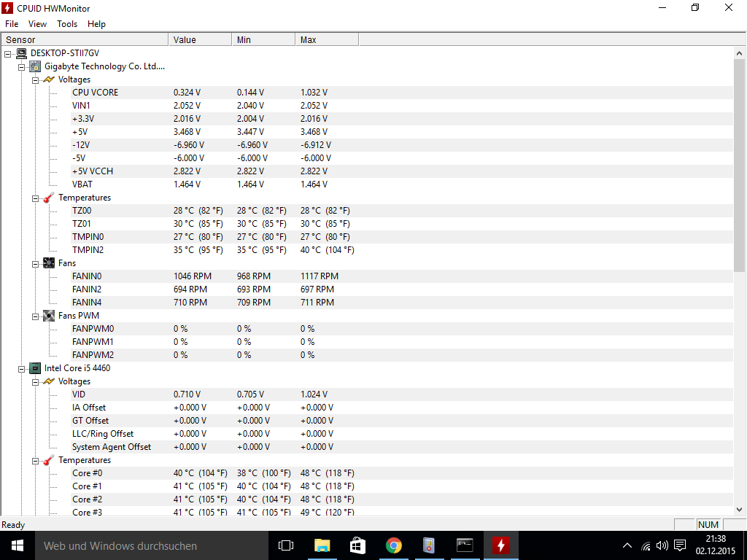
Task: Collapse the Intel Voltages group
Action: tap(35, 382)
